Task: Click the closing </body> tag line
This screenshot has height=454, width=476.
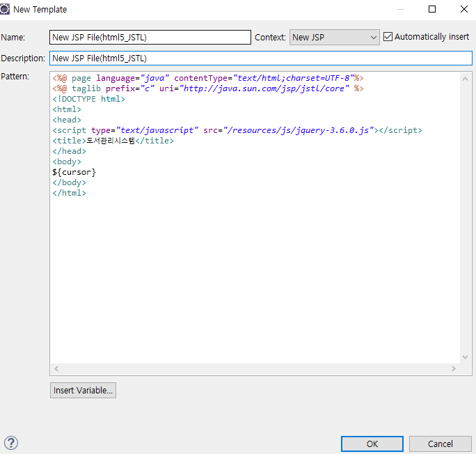Action: tap(69, 182)
